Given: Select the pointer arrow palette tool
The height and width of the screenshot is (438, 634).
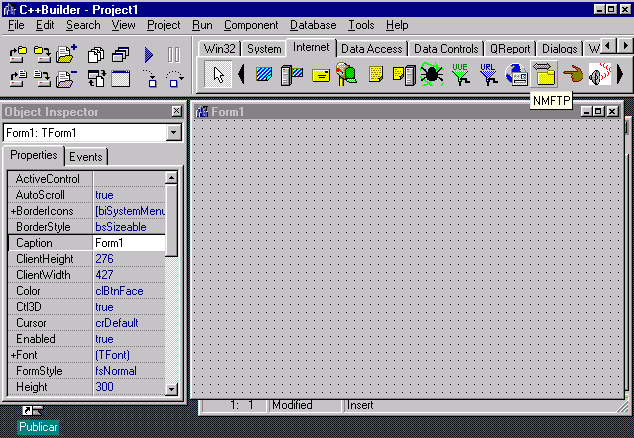Looking at the screenshot, I should click(x=218, y=74).
